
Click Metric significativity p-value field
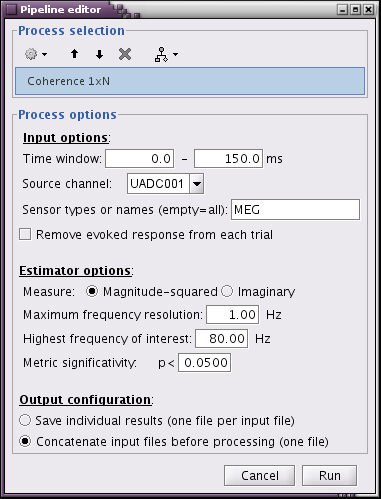point(204,363)
